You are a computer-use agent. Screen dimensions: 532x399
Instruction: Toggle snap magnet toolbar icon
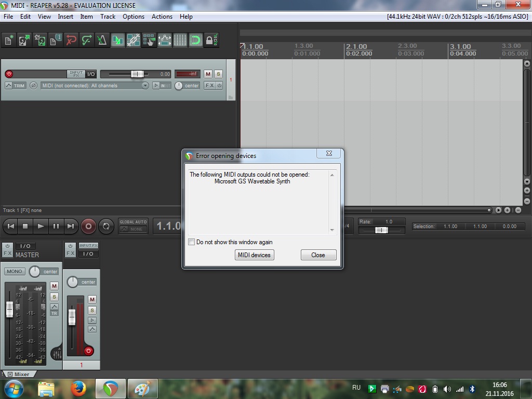[196, 40]
